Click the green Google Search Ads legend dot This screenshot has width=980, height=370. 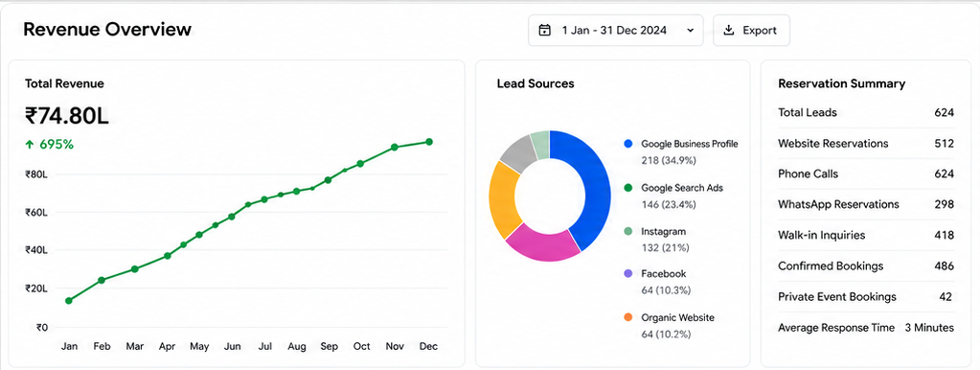tap(628, 188)
